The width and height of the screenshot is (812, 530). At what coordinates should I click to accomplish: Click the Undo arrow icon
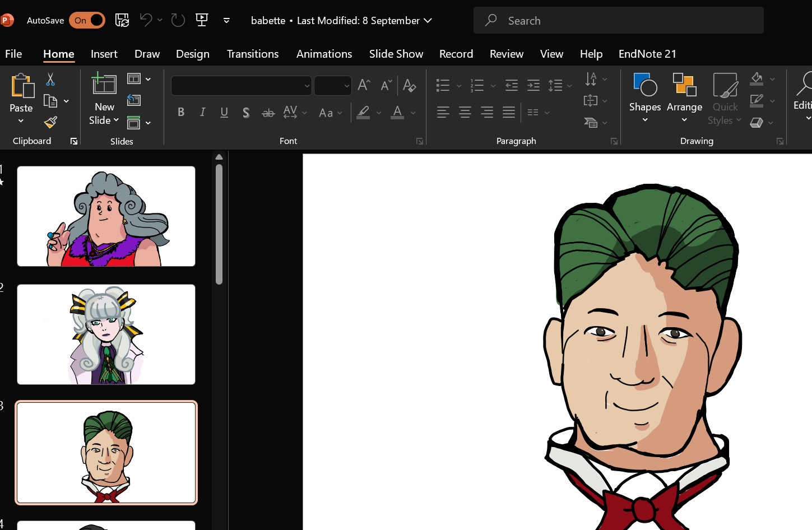pyautogui.click(x=146, y=20)
